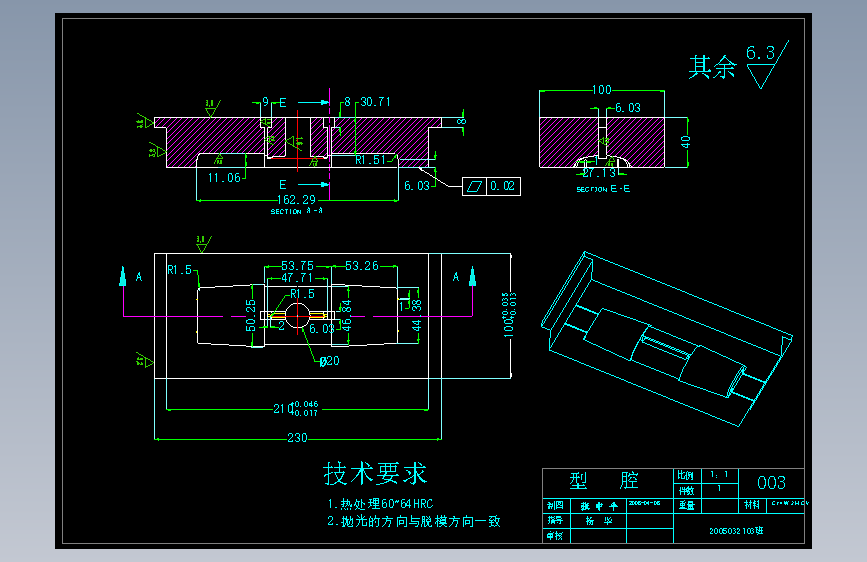Click the '审核' cell in title block

pyautogui.click(x=556, y=535)
